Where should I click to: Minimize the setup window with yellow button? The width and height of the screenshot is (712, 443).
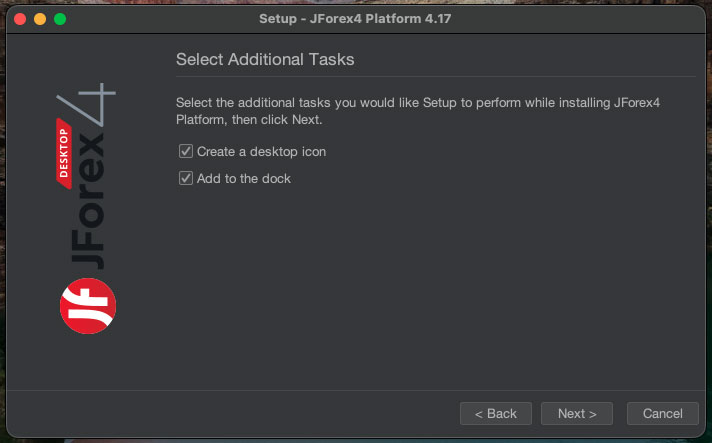click(x=40, y=19)
